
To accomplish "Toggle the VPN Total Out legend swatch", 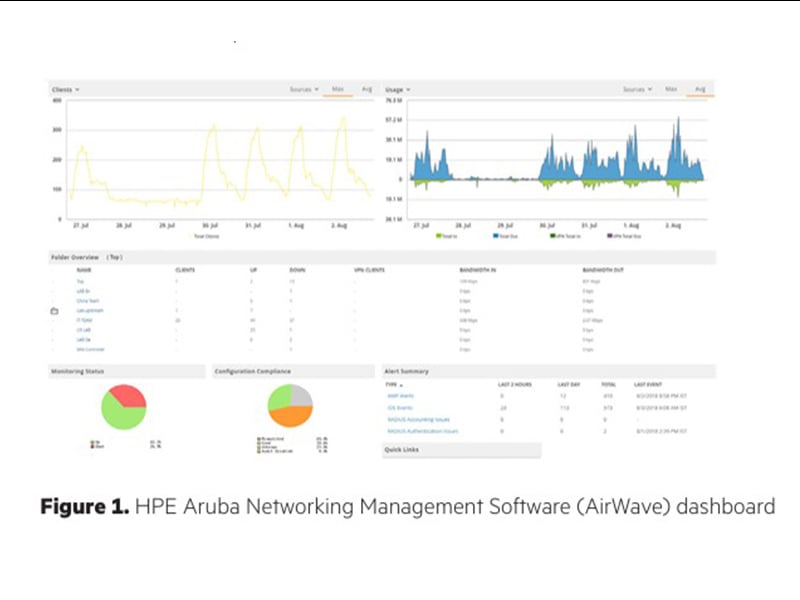I will pyautogui.click(x=610, y=236).
